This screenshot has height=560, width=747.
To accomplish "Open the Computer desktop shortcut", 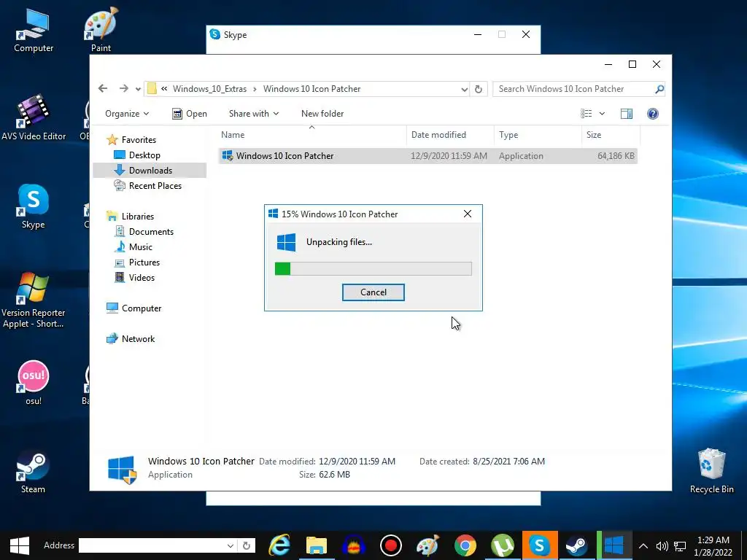I will (x=34, y=29).
